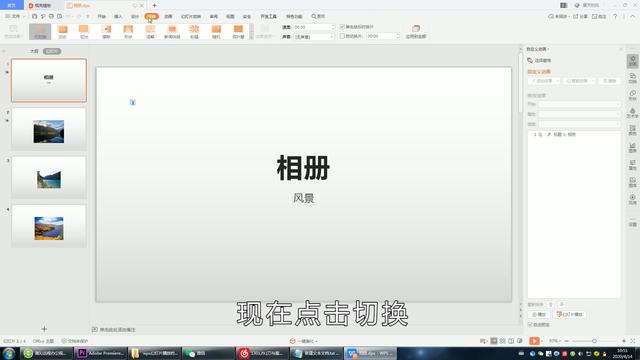640x360 pixels.
Task: Apply the wipe transition effect
Action: click(106, 31)
